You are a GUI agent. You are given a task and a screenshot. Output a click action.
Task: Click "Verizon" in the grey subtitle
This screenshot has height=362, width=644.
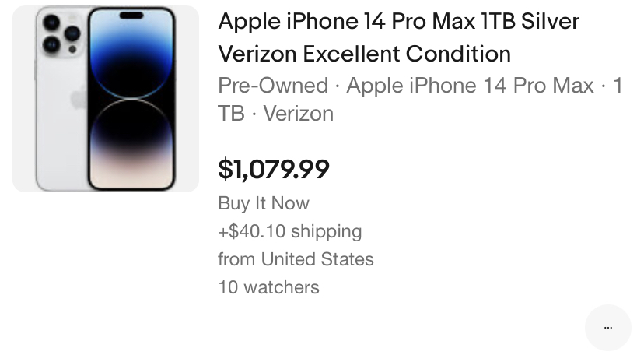(298, 113)
